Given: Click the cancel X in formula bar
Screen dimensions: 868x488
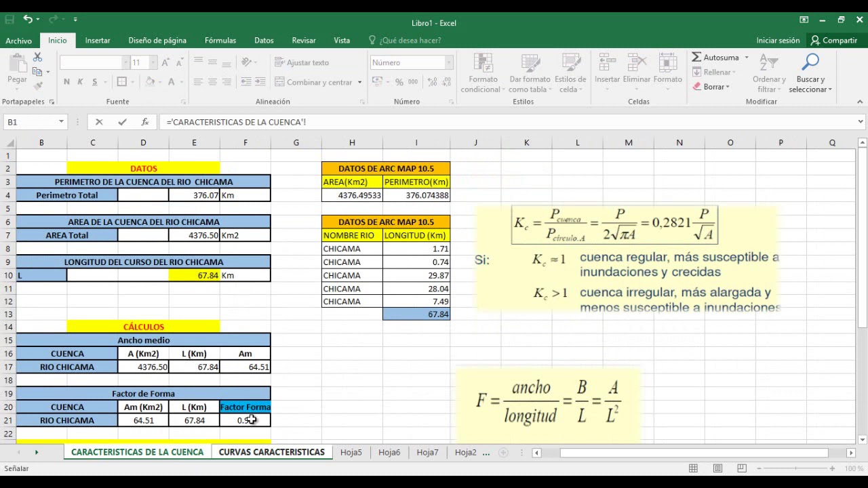Looking at the screenshot, I should [99, 122].
